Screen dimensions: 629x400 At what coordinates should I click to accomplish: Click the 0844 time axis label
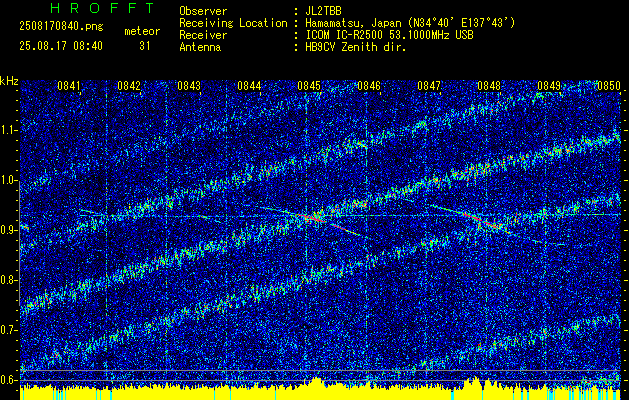pyautogui.click(x=249, y=86)
